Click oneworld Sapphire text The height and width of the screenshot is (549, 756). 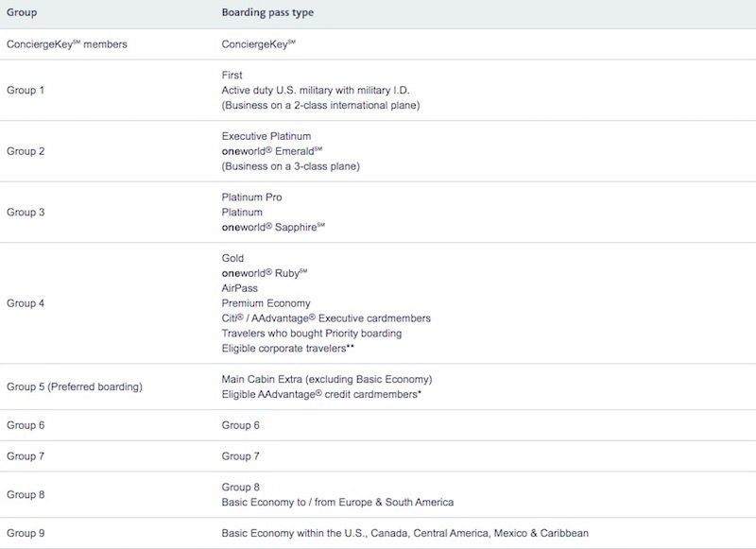tap(273, 227)
